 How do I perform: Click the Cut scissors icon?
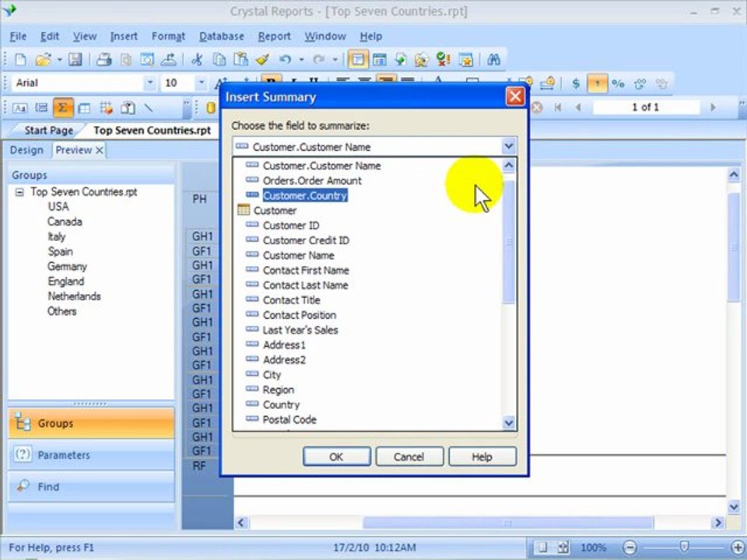[197, 60]
